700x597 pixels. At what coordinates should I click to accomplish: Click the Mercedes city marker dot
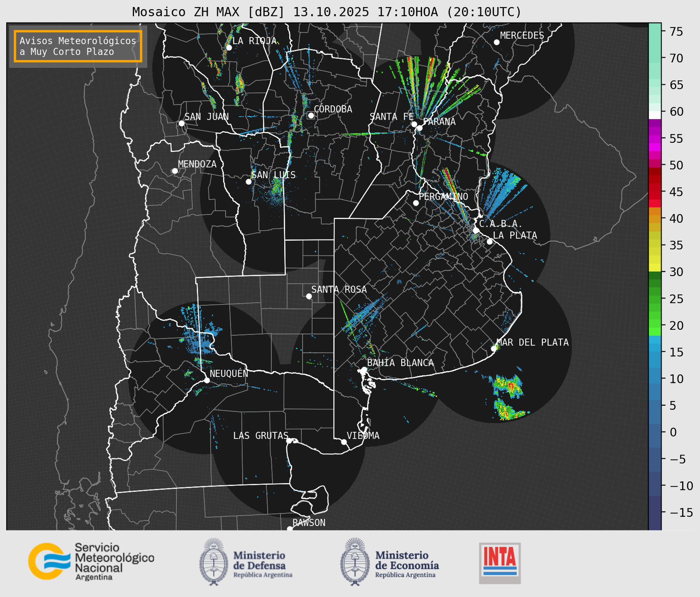coord(496,42)
